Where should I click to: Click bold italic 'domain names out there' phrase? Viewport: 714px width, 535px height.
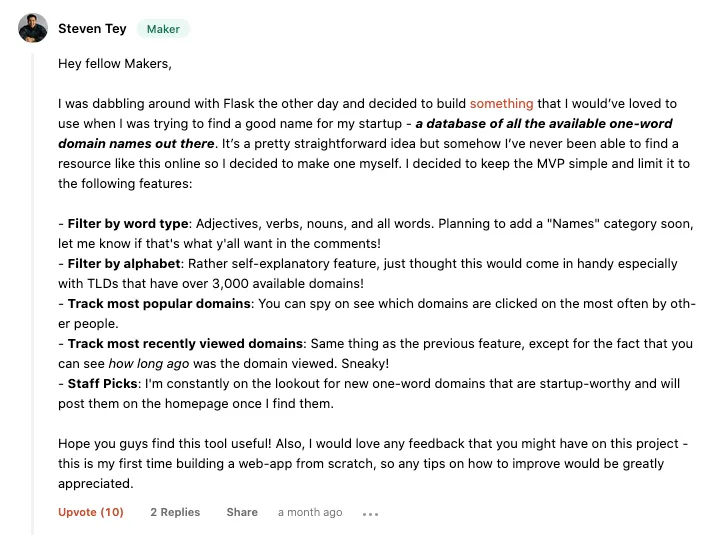coord(136,143)
